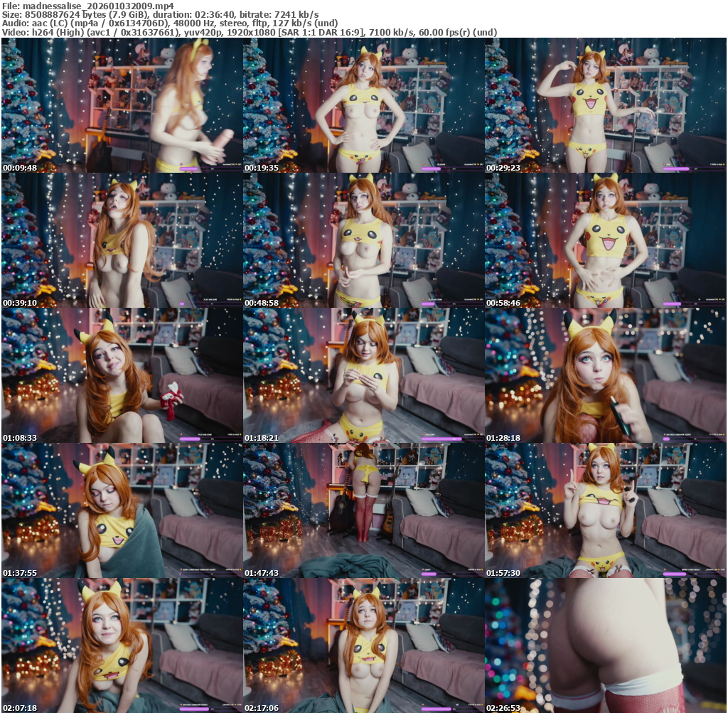Choose the frame labeled 01:37:55
Viewport: 728px width, 713px height.
tap(122, 510)
